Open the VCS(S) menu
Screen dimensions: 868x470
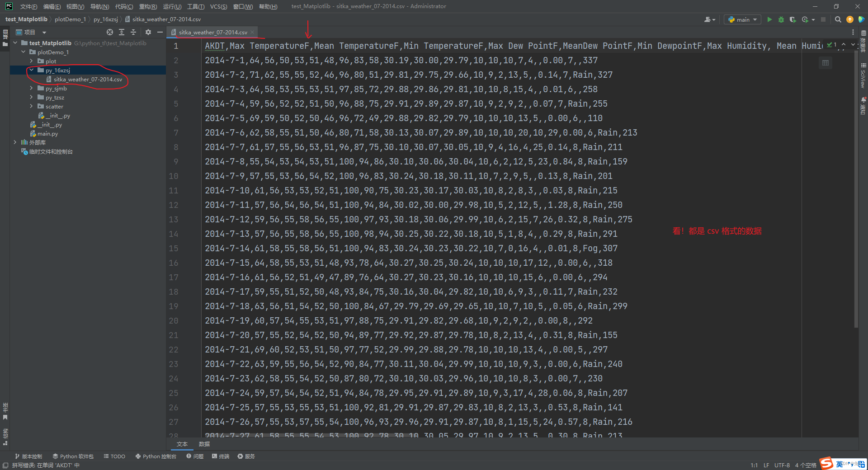coord(218,6)
